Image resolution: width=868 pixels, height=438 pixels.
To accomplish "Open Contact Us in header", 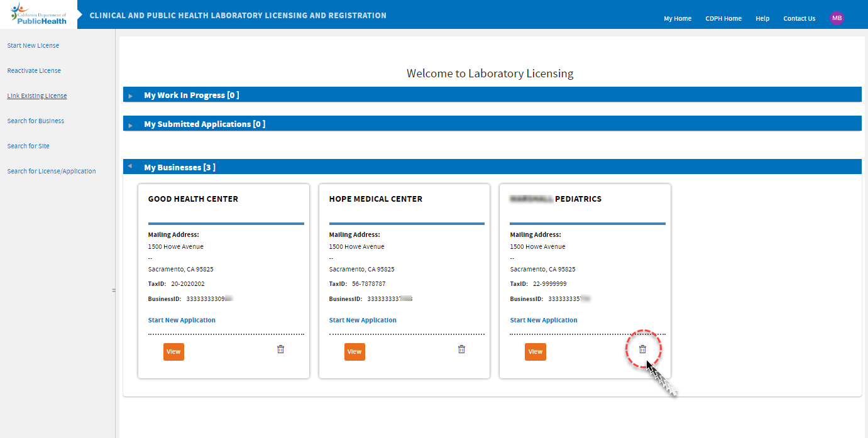I will pos(799,19).
